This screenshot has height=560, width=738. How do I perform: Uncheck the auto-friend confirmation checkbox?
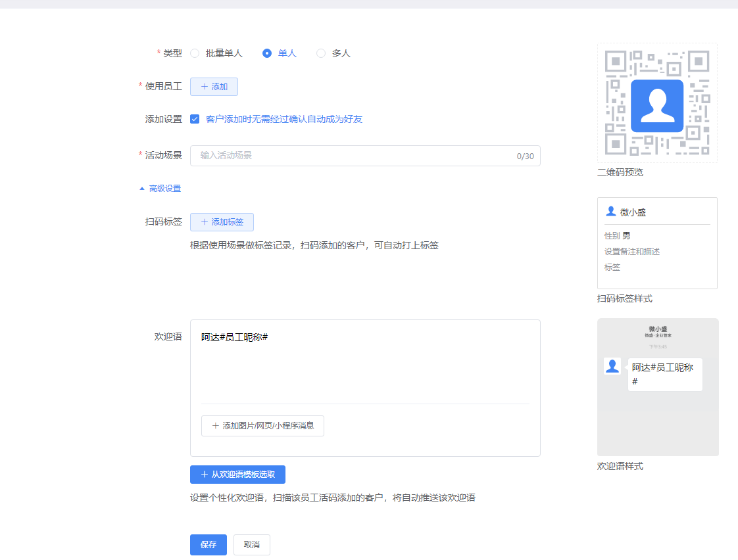[195, 119]
